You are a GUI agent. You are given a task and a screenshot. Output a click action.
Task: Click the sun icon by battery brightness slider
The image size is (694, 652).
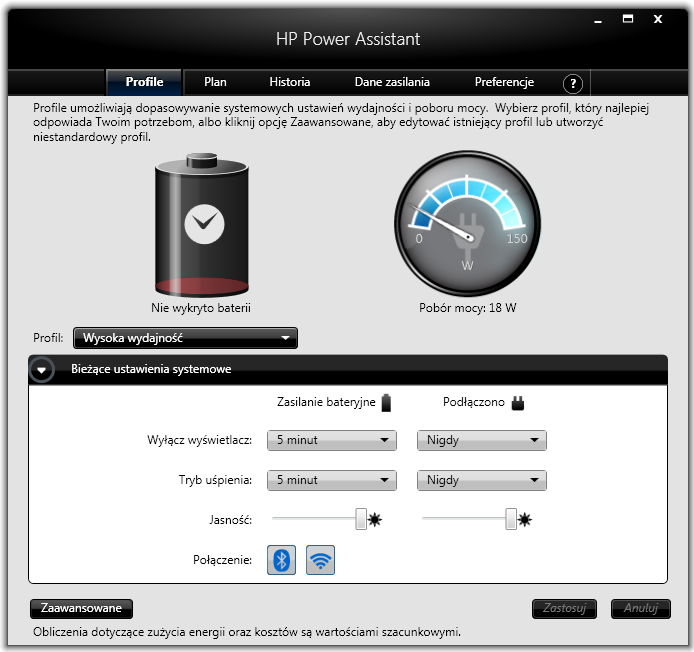375,519
